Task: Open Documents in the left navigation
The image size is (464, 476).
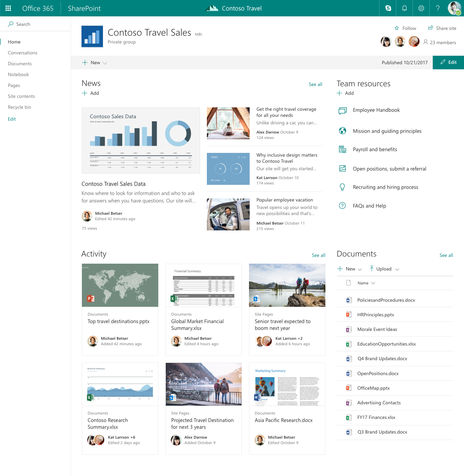Action: pyautogui.click(x=20, y=64)
